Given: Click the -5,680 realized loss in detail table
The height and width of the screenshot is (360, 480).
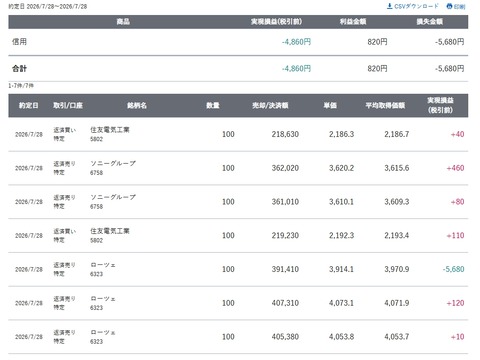Looking at the screenshot, I should click(x=453, y=269).
